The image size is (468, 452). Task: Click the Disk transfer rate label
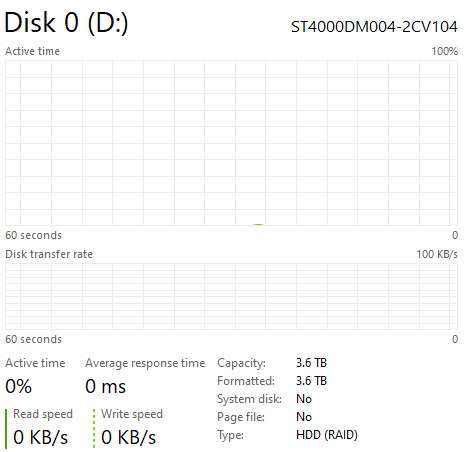tap(49, 254)
